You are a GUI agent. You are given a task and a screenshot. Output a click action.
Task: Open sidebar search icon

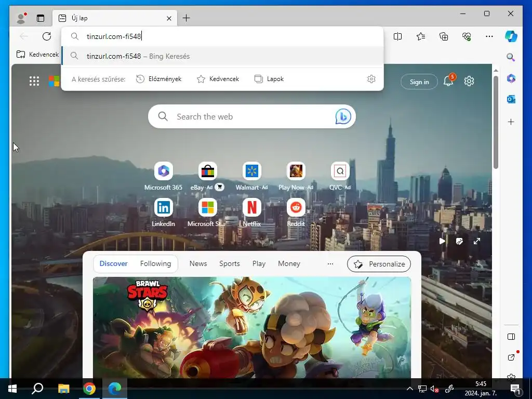pos(511,57)
